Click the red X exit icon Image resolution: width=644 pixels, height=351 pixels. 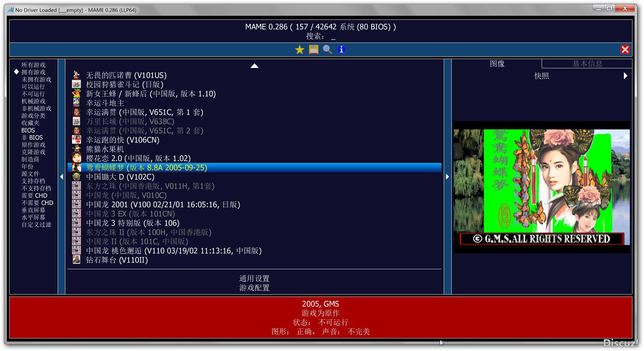(x=625, y=50)
